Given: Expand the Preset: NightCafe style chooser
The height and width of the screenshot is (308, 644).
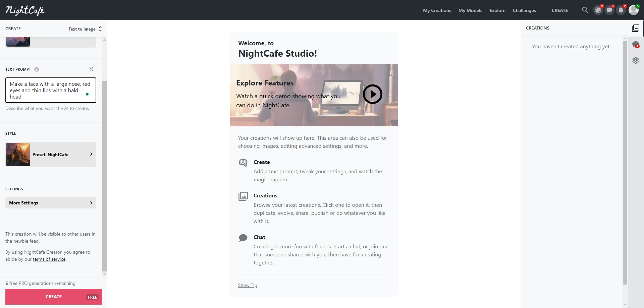Looking at the screenshot, I should 51,155.
